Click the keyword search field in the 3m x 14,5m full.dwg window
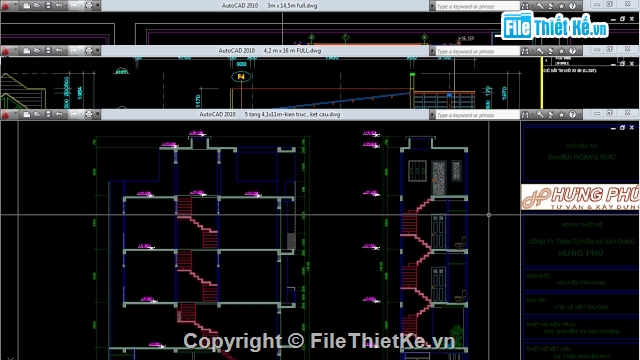Viewport: 640px width, 360px height. [477, 6]
